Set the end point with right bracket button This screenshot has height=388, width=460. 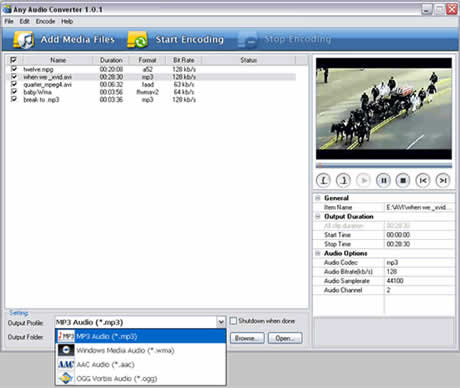click(x=343, y=180)
